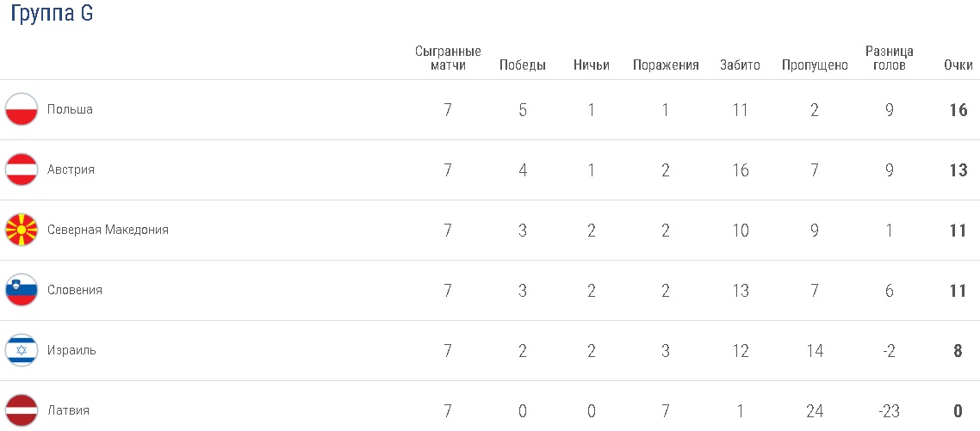Click the Пропущено column header

click(x=815, y=65)
